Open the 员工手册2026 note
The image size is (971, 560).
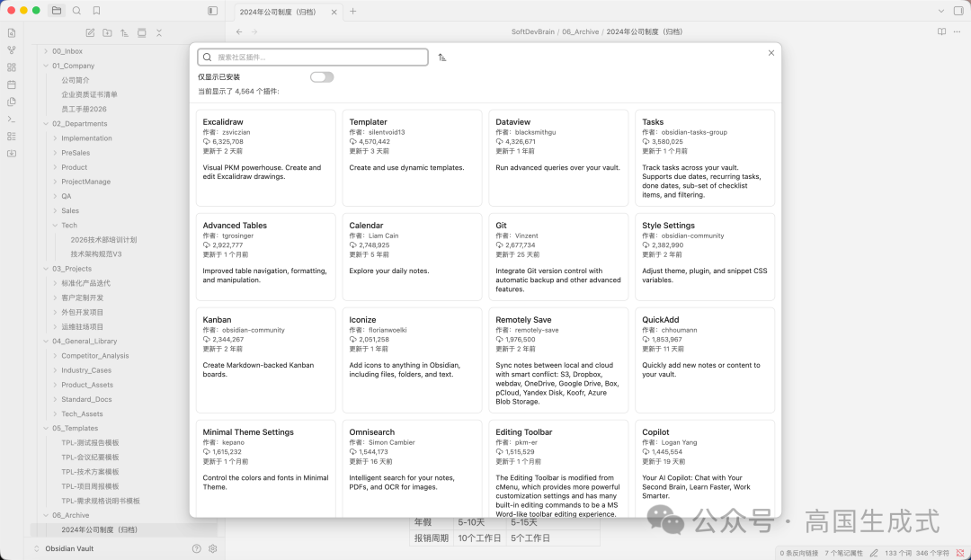(84, 109)
